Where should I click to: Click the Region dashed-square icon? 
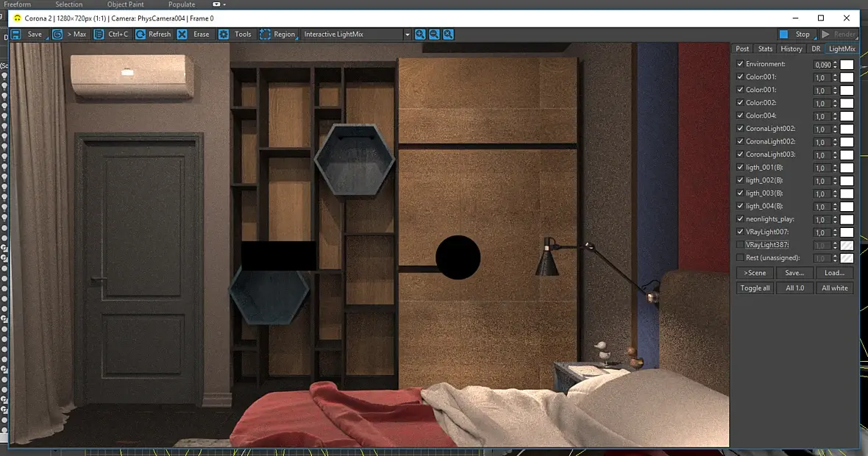pyautogui.click(x=265, y=35)
